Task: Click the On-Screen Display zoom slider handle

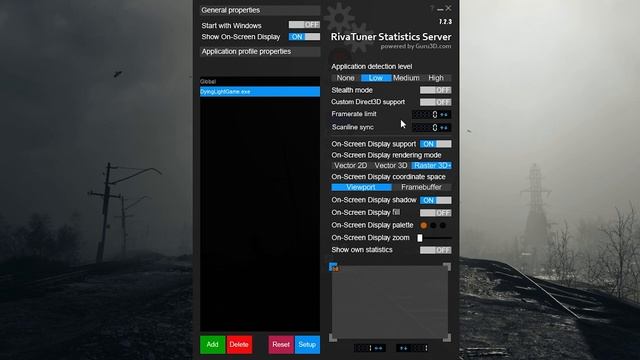Action: [x=420, y=238]
